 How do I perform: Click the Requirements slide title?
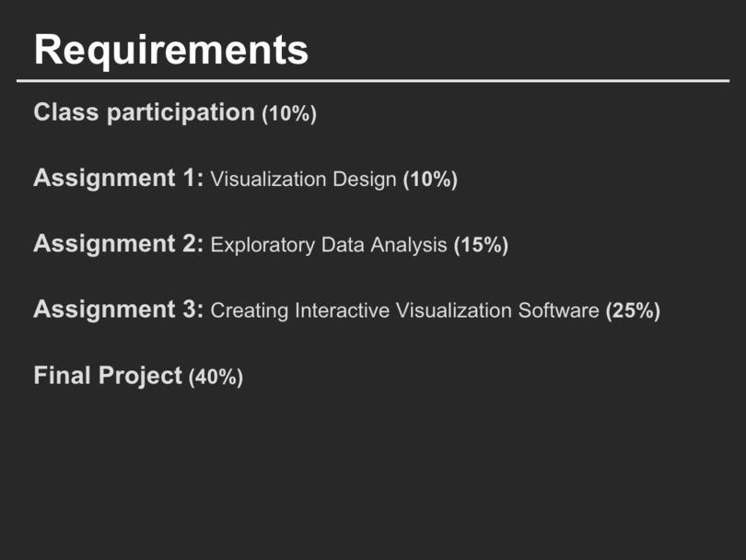click(171, 49)
